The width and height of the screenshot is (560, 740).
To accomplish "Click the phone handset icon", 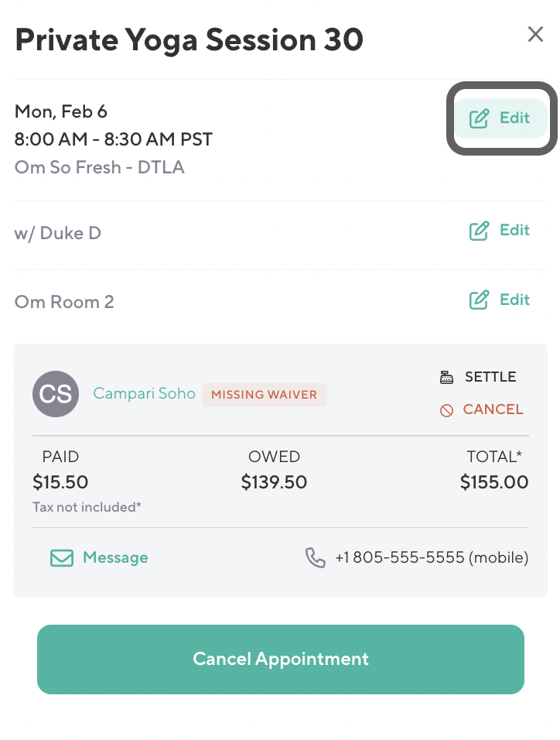I will click(316, 558).
